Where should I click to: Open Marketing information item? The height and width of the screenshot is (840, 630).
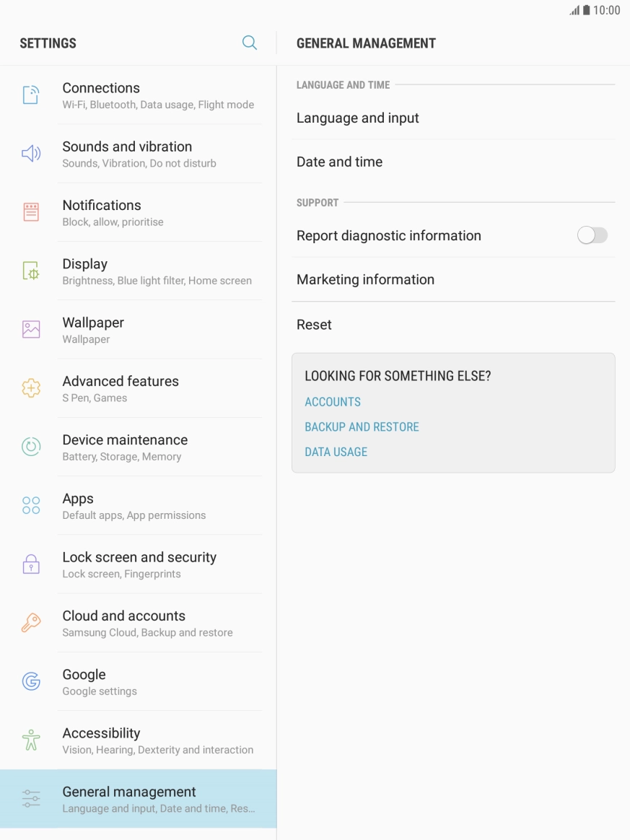tap(366, 279)
